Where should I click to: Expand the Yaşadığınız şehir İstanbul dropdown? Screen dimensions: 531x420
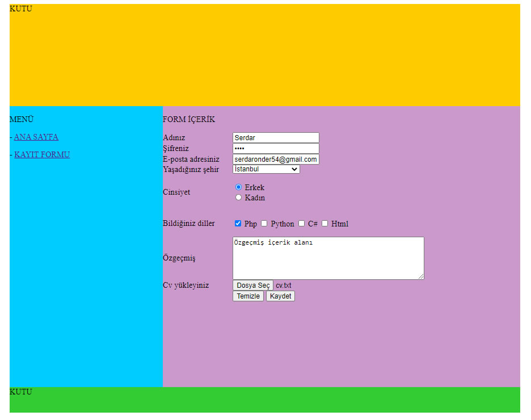[266, 169]
